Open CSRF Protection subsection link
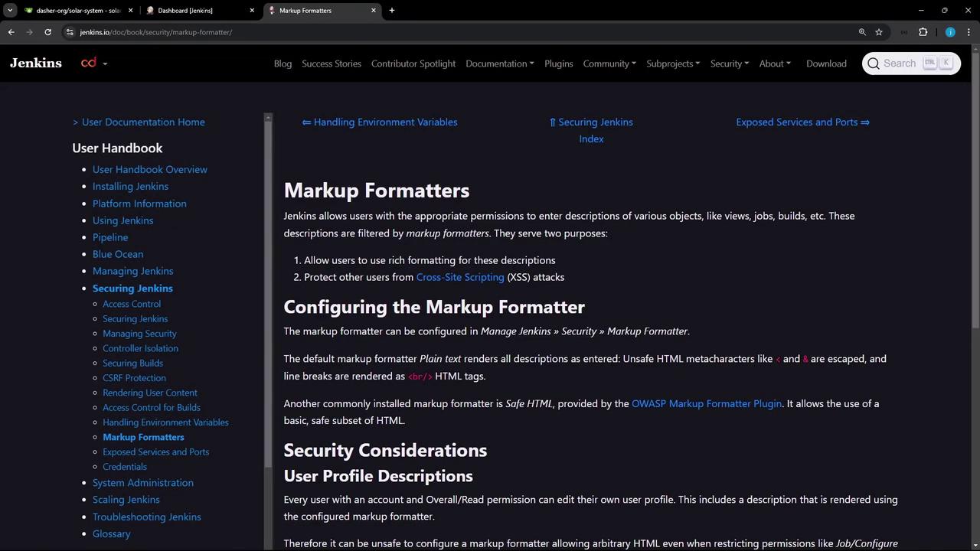The image size is (980, 551). click(x=134, y=378)
